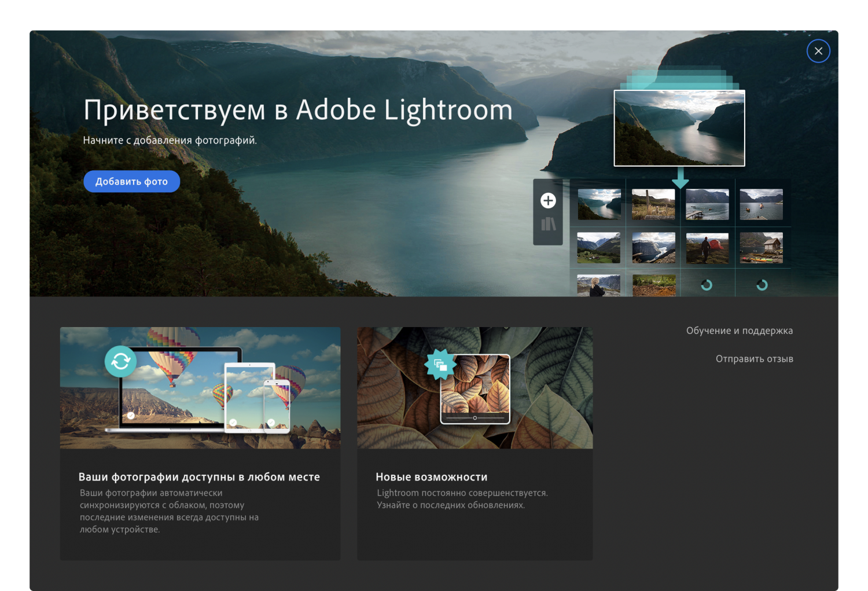Click the teal cloud sync icon
Image resolution: width=868 pixels, height=591 pixels.
point(120,361)
